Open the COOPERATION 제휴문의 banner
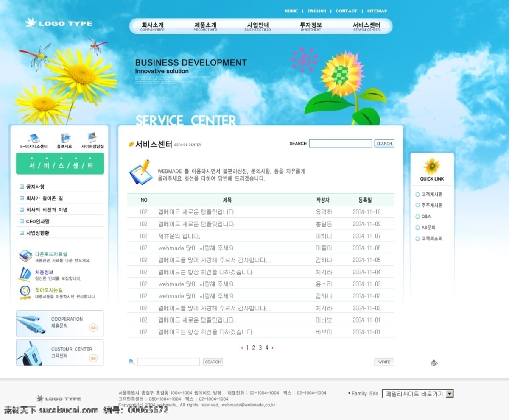Image resolution: width=509 pixels, height=420 pixels. pyautogui.click(x=60, y=324)
